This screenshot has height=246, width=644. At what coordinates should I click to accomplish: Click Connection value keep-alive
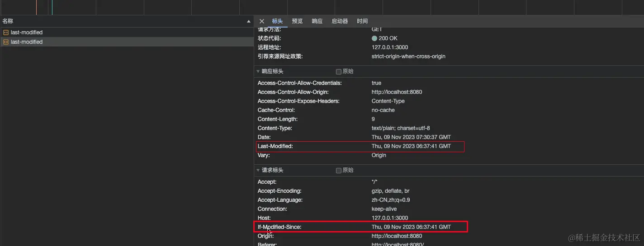click(x=384, y=209)
